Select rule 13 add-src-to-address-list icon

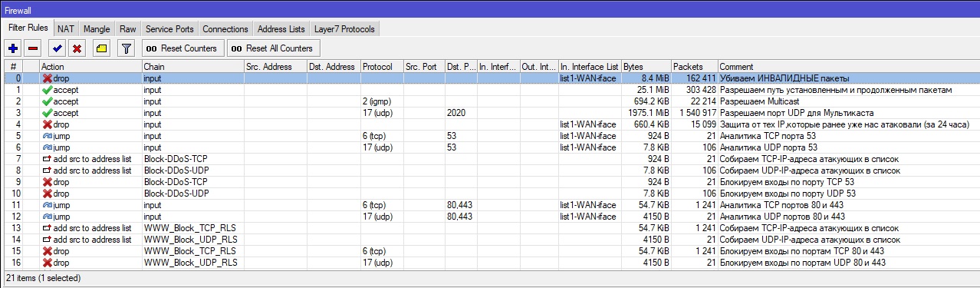pyautogui.click(x=47, y=228)
